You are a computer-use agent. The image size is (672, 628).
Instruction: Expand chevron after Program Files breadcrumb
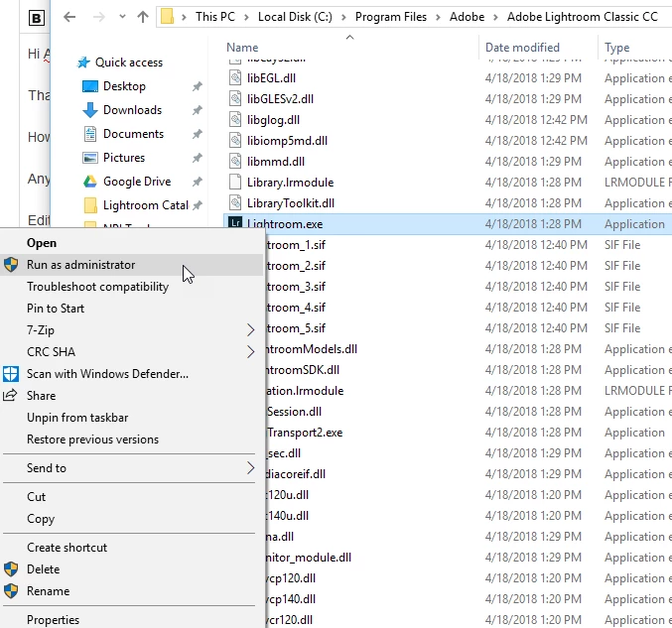click(438, 18)
